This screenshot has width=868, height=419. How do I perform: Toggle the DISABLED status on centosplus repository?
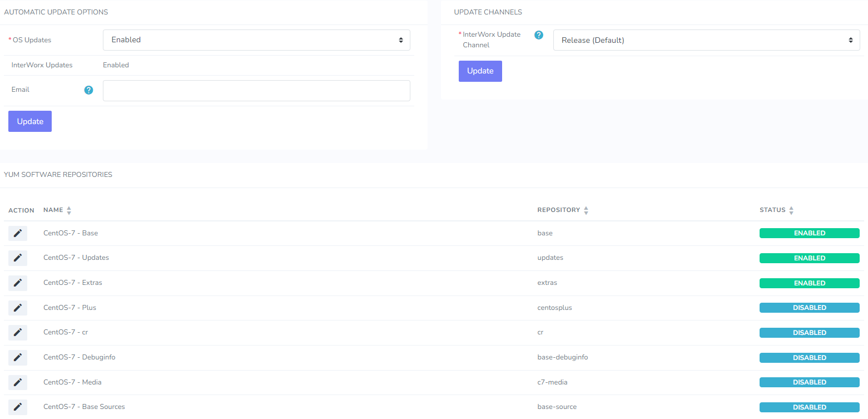pos(809,307)
